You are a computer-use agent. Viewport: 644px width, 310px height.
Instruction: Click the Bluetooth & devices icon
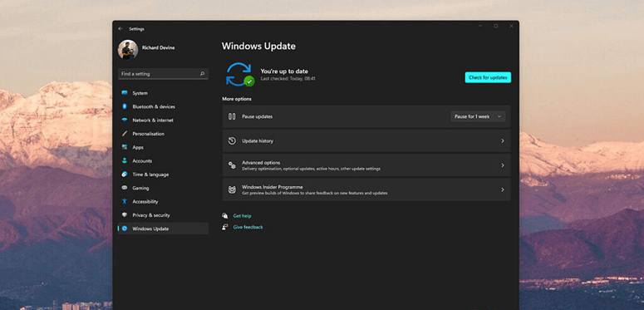pyautogui.click(x=125, y=106)
